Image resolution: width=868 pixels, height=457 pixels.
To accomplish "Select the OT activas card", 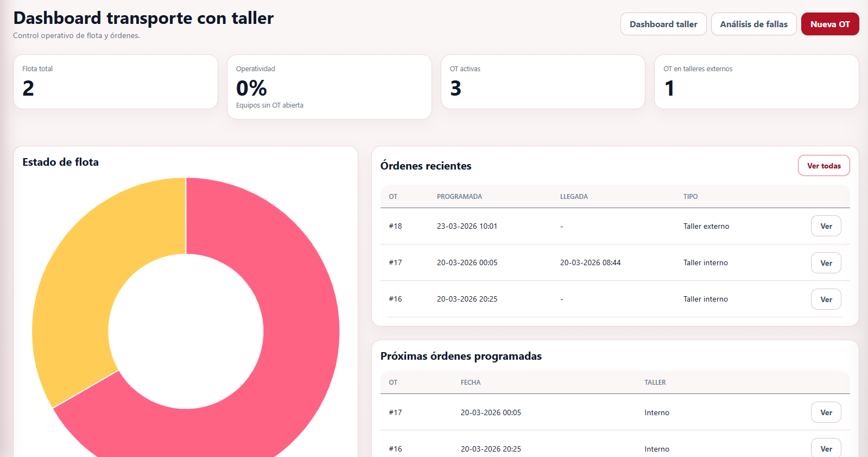I will [543, 82].
